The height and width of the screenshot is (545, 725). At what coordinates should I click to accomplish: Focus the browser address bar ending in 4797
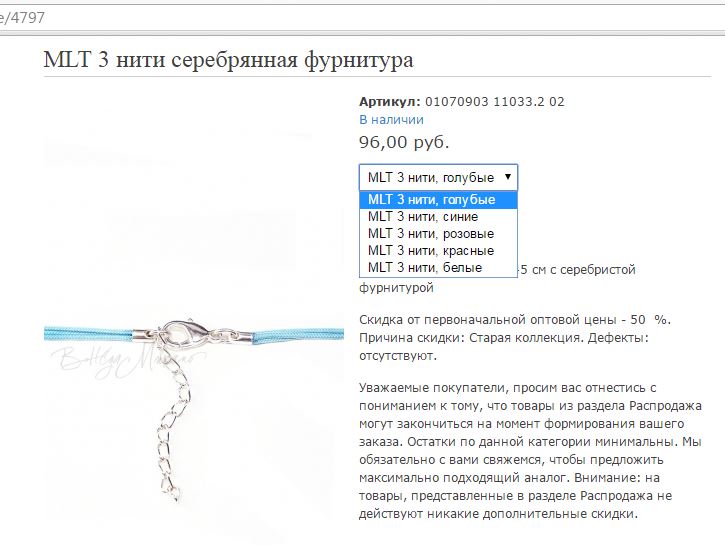click(362, 18)
